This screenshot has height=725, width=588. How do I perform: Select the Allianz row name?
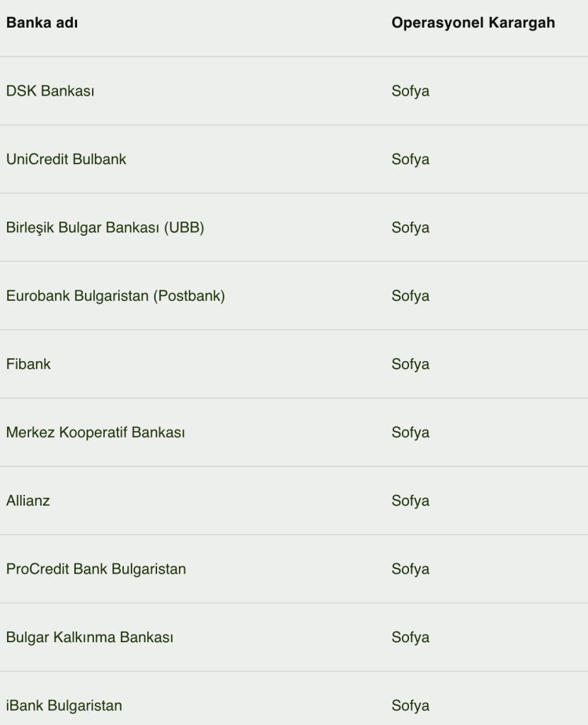point(28,501)
